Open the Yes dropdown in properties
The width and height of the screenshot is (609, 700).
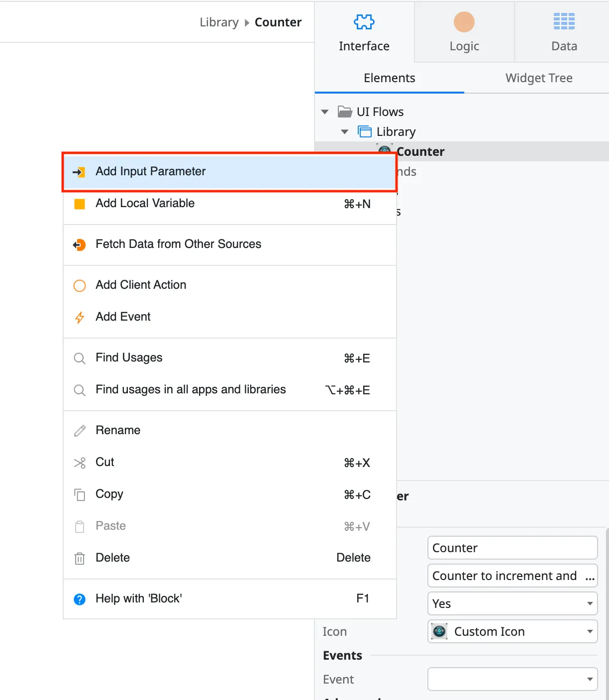point(512,603)
